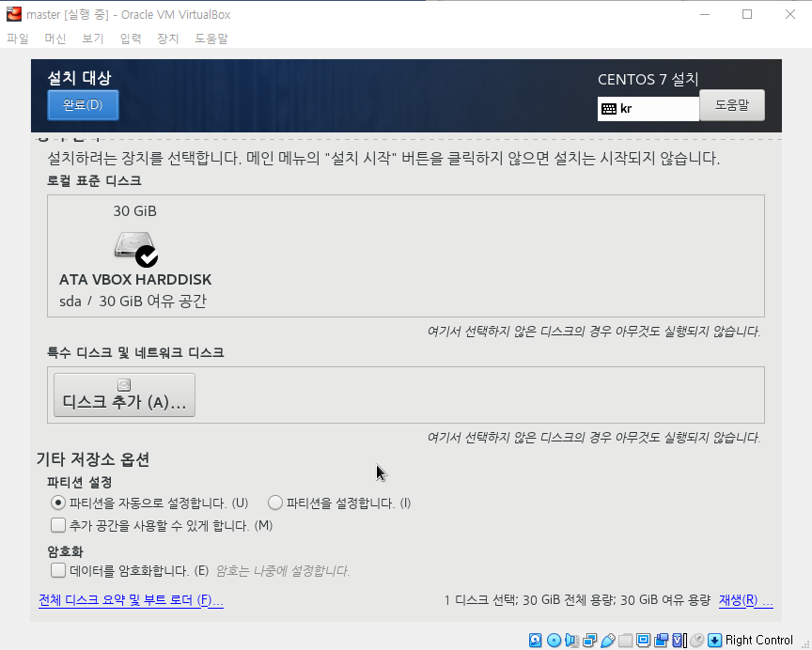The image size is (812, 650).
Task: Click the display status icon
Action: [643, 641]
